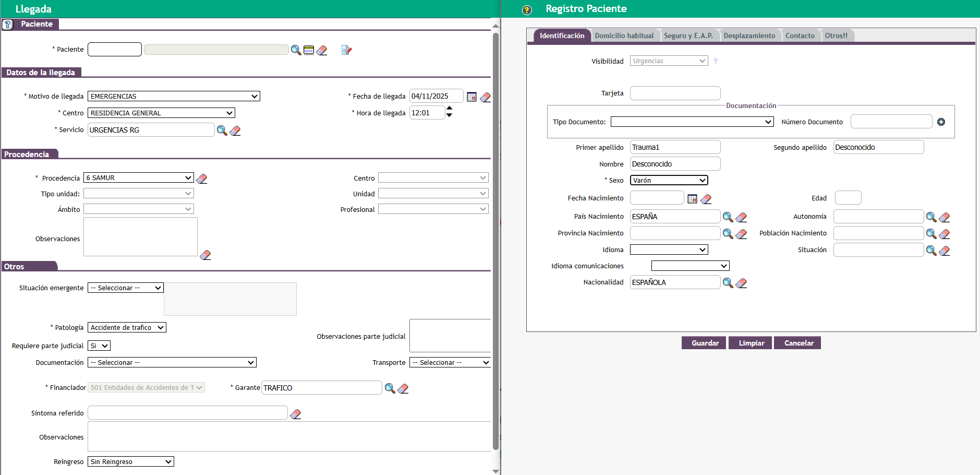The width and height of the screenshot is (980, 475).
Task: Expand the Requiere parte judicial dropdown
Action: tap(99, 346)
